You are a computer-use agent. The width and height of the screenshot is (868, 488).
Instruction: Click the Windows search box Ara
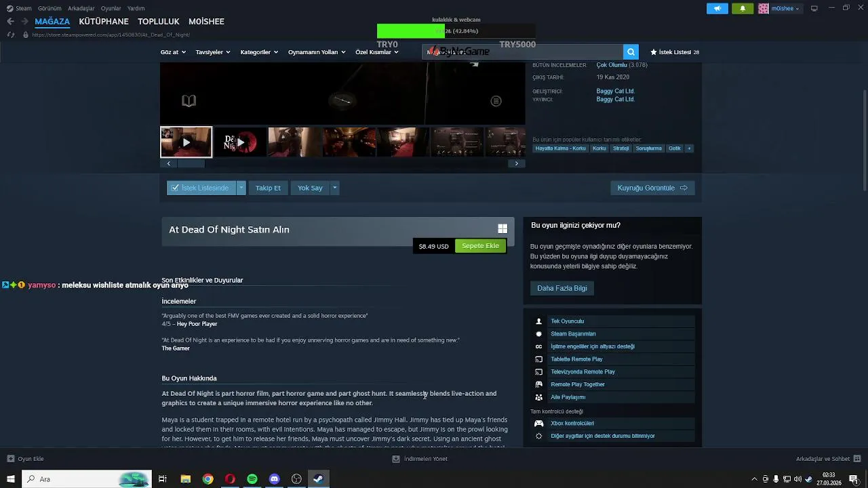87,479
